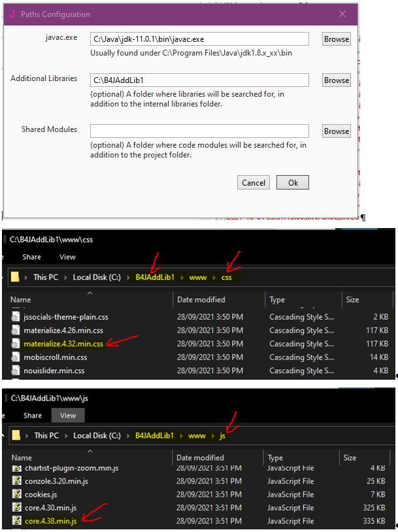
Task: Select the core.4.38.min.js file name
Action: pos(51,521)
